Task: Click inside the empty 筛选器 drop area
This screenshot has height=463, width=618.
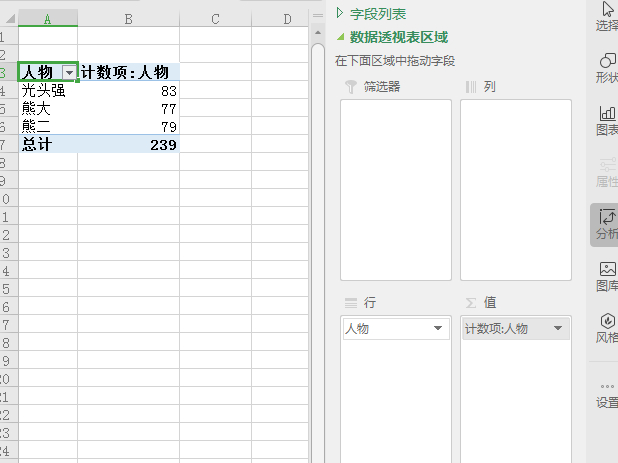Action: coord(396,190)
